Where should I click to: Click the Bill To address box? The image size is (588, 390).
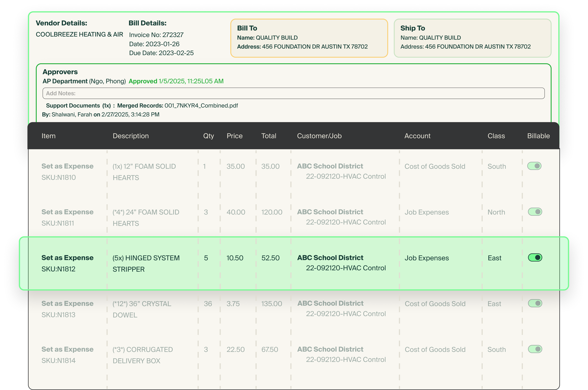(309, 38)
